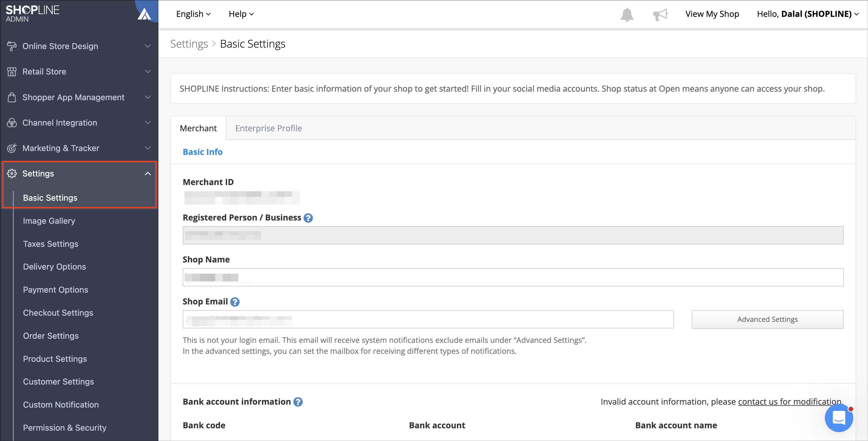This screenshot has width=868, height=441.
Task: Click the help icon beside Shop Email
Action: (235, 302)
